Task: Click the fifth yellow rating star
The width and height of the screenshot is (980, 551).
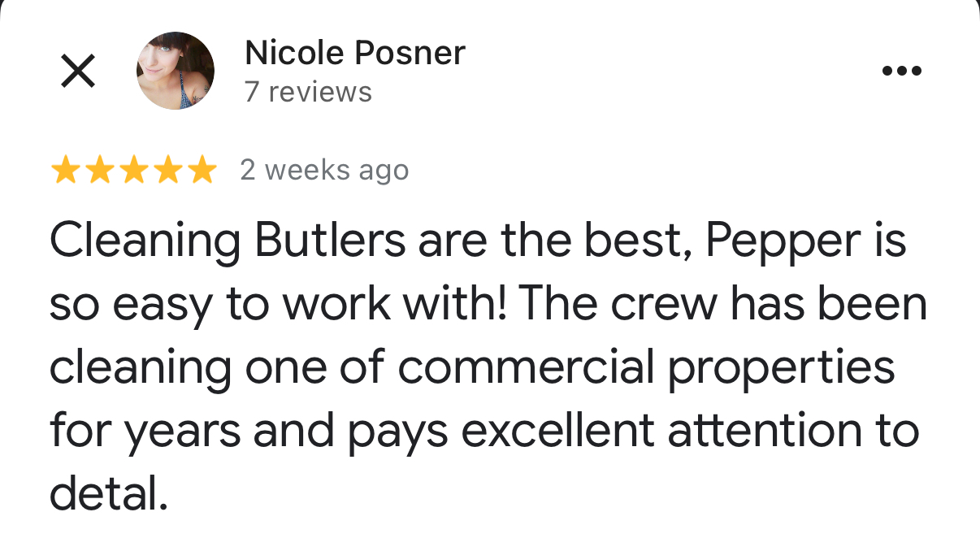Action: (x=200, y=171)
